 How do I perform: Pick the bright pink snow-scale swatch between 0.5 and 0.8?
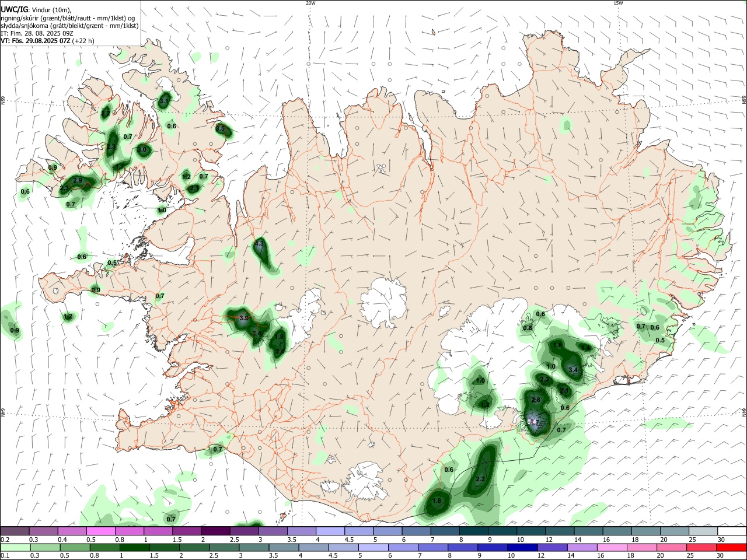point(101,531)
